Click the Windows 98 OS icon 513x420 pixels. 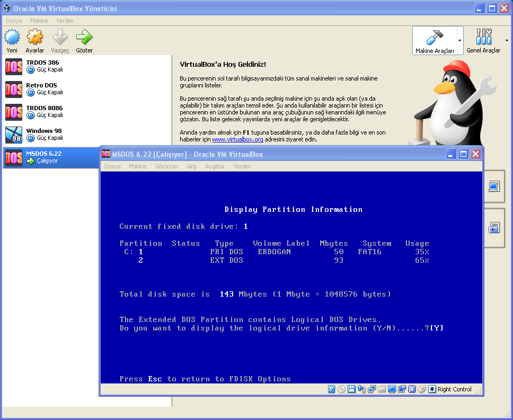click(14, 135)
